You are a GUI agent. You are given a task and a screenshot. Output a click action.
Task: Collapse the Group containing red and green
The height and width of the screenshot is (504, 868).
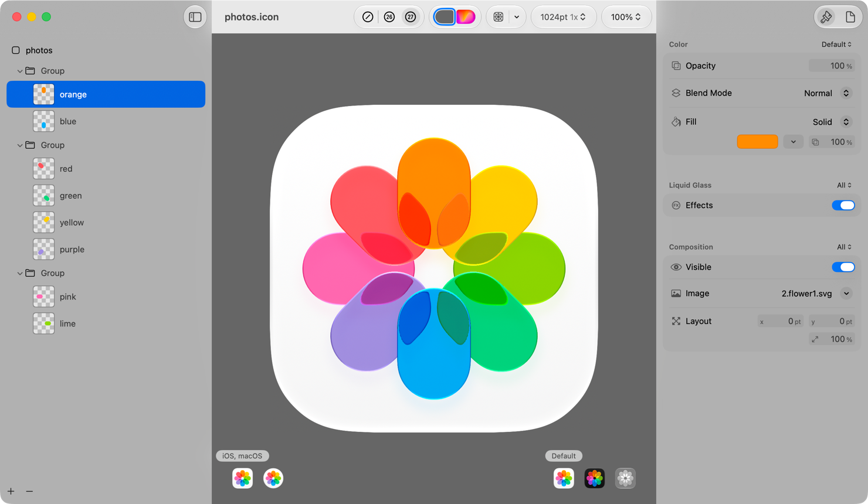[x=20, y=145]
